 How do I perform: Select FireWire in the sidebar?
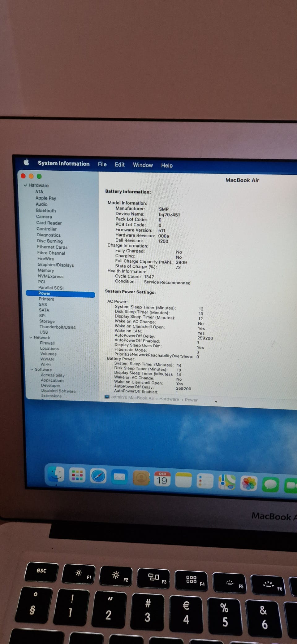pyautogui.click(x=45, y=259)
